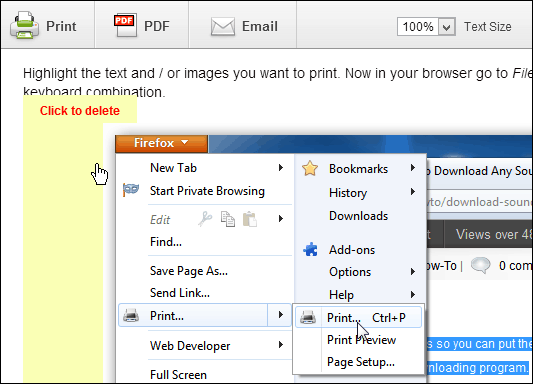
Task: Click the Email label in toolbar
Action: 260,26
